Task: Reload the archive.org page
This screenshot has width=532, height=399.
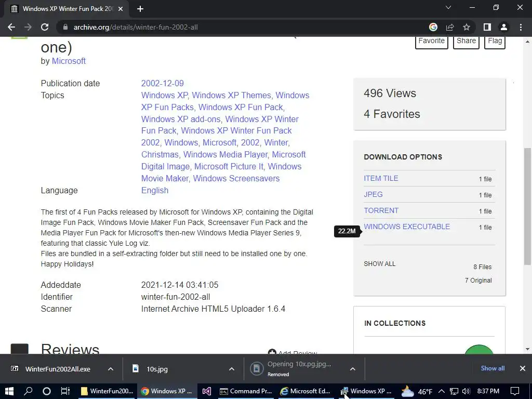Action: point(45,27)
